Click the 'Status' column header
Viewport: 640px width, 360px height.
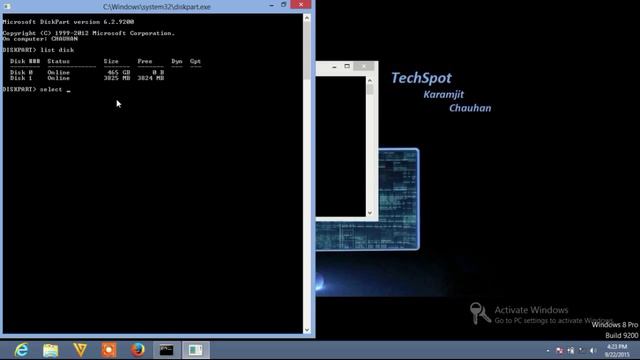[x=59, y=61]
